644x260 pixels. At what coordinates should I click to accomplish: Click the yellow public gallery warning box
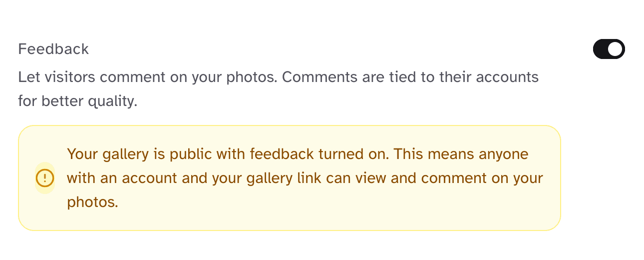(x=289, y=220)
